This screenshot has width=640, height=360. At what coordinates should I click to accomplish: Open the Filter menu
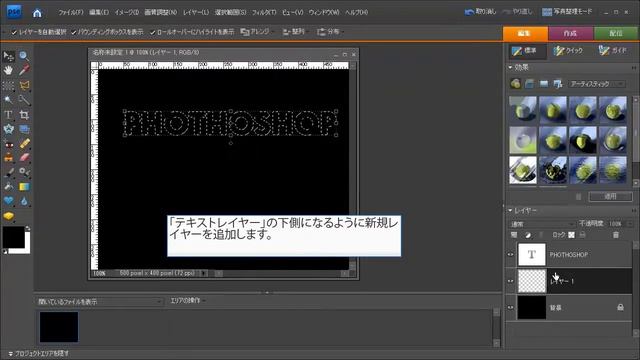click(x=264, y=13)
